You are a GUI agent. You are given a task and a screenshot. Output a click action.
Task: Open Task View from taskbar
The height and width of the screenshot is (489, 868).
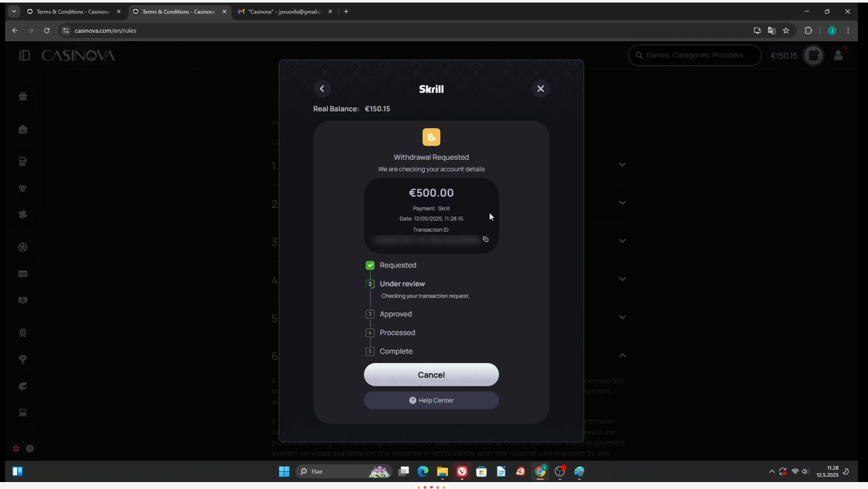pyautogui.click(x=404, y=471)
